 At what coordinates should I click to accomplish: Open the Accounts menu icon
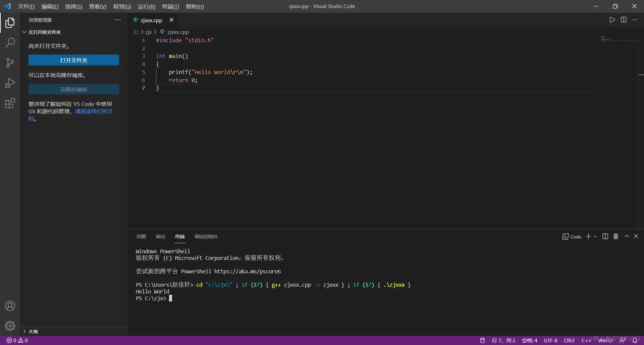pyautogui.click(x=10, y=306)
